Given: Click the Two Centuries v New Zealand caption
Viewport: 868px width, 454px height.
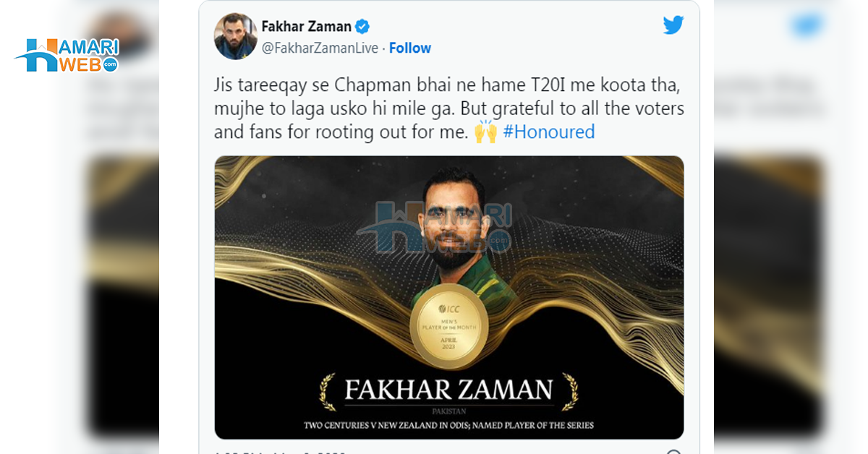Looking at the screenshot, I should tap(449, 425).
